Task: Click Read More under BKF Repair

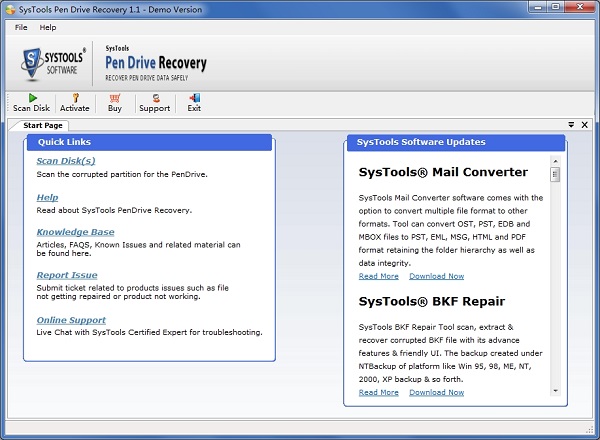Action: click(378, 393)
